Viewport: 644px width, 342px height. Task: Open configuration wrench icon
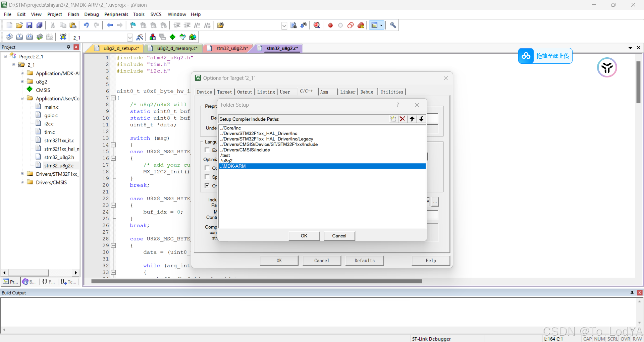(393, 25)
